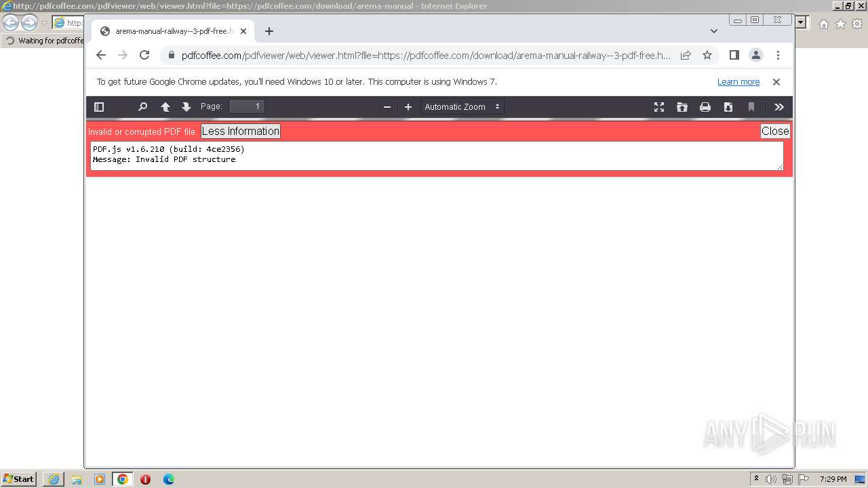Open the Chrome profile menu
The image size is (868, 488).
[x=756, y=56]
